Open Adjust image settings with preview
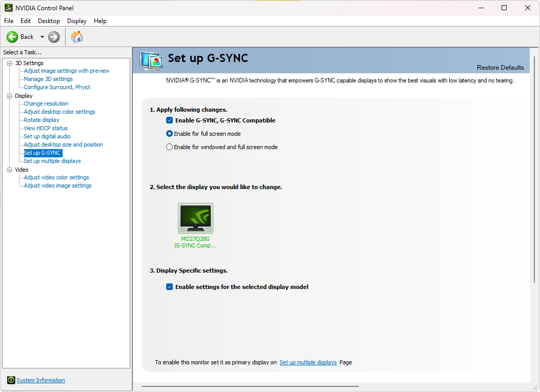540x392 pixels. tap(67, 71)
